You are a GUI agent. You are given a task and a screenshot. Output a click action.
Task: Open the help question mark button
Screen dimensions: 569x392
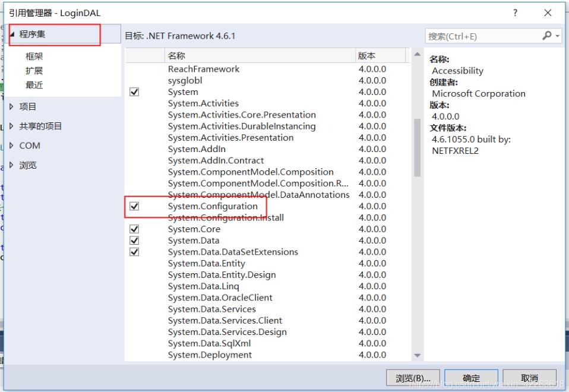coord(516,13)
